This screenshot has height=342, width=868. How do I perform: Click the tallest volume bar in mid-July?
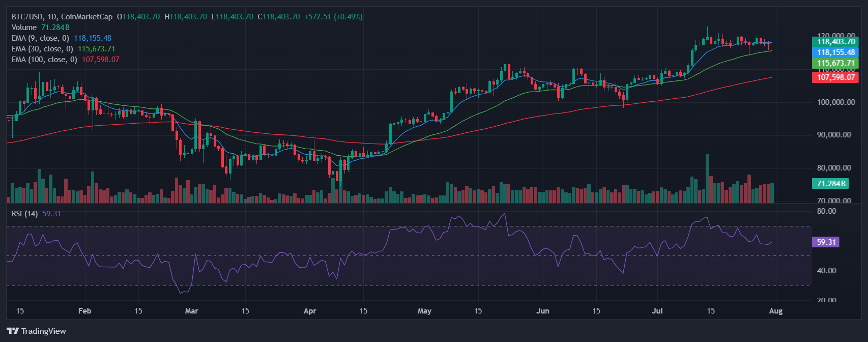(707, 179)
